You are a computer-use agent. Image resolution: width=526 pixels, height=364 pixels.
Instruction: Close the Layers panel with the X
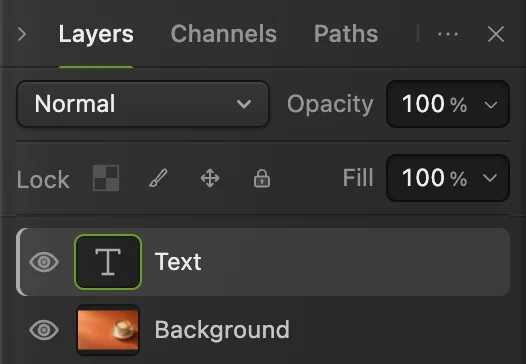pyautogui.click(x=496, y=34)
